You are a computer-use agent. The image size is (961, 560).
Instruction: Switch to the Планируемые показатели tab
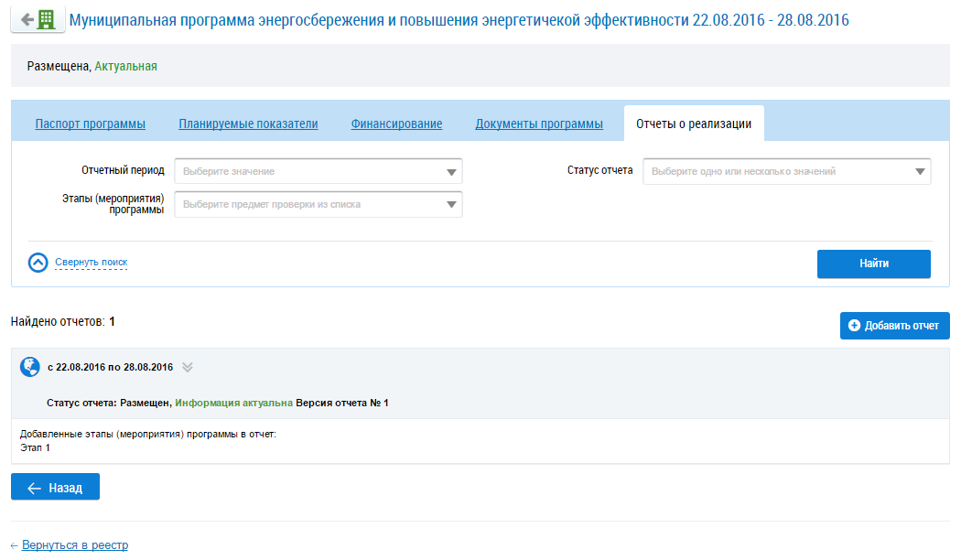click(x=248, y=124)
